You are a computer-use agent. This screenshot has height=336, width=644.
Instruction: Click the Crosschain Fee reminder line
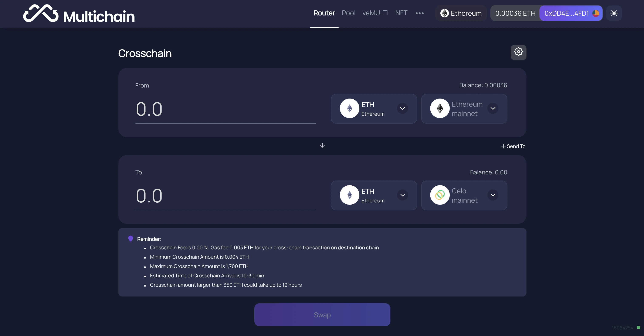click(x=264, y=248)
